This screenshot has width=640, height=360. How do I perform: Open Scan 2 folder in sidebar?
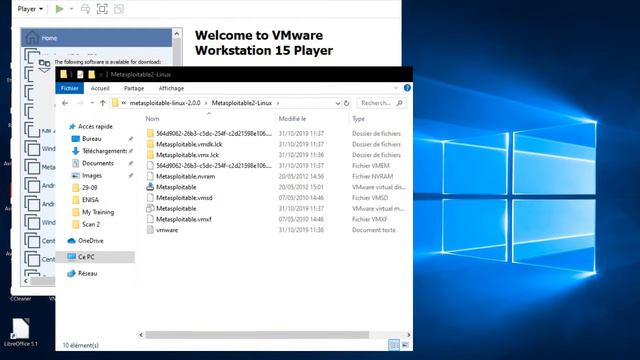tap(91, 224)
